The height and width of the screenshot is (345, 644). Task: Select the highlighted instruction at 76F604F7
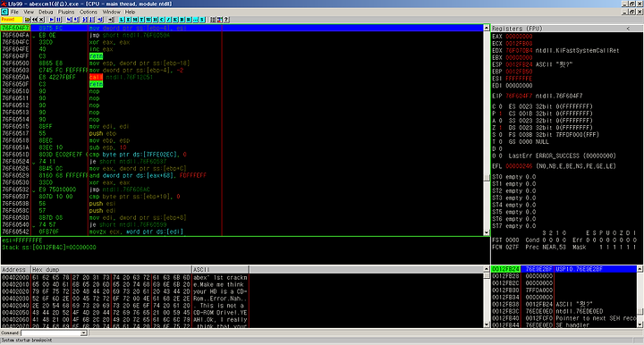(x=241, y=28)
